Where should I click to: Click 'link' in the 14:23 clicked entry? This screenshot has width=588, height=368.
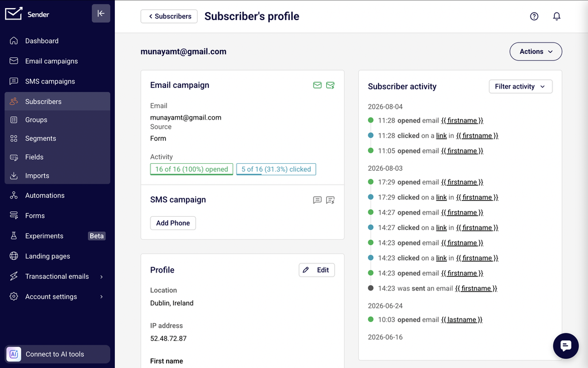442,258
